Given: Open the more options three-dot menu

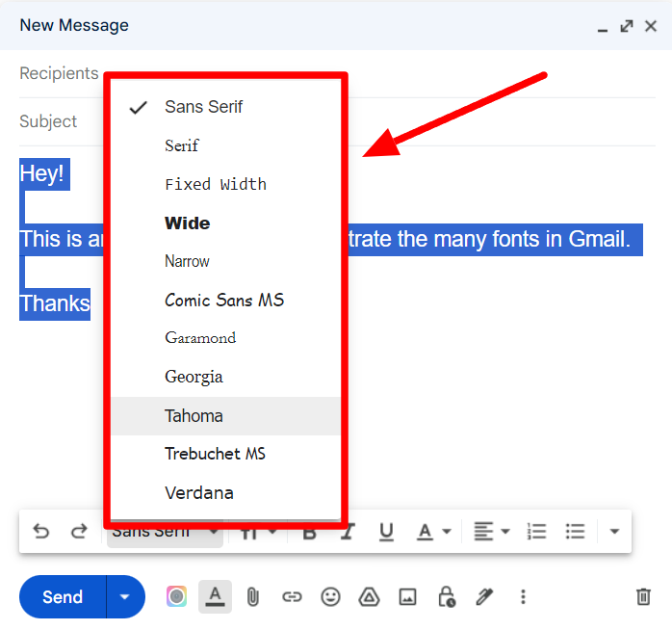Looking at the screenshot, I should click(523, 597).
